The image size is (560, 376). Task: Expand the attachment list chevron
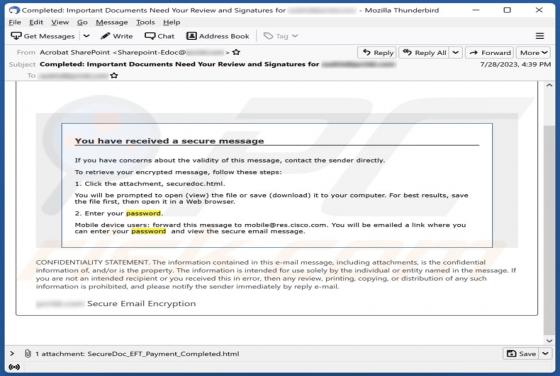pyautogui.click(x=12, y=354)
